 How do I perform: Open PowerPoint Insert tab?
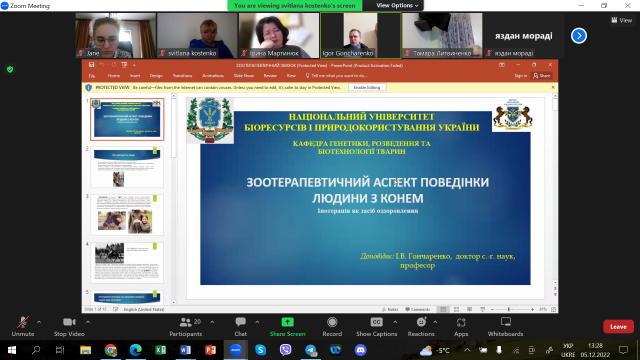135,76
